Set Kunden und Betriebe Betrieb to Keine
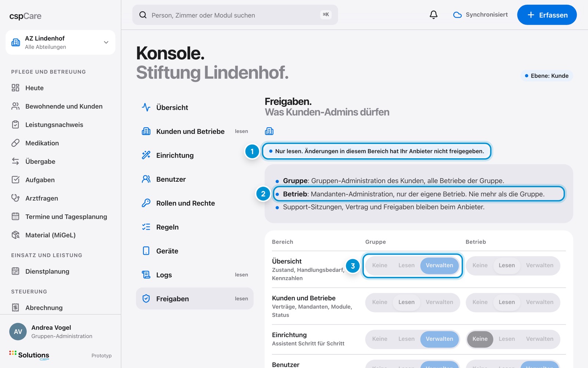The height and width of the screenshot is (368, 588). point(480,302)
